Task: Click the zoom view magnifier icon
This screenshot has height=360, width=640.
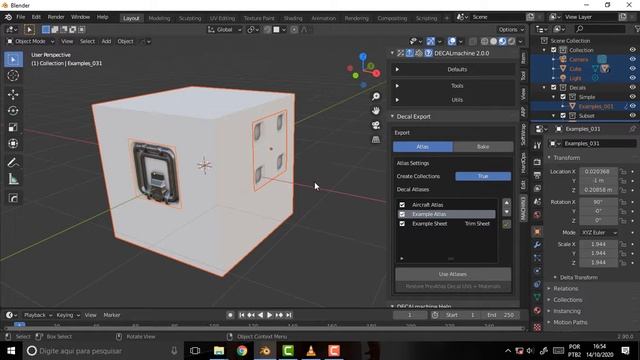Action: (376, 96)
